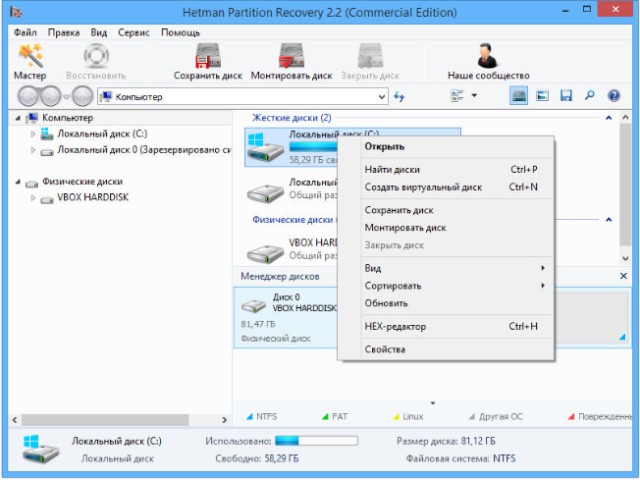Collapse the Компьютер tree node
The width and height of the screenshot is (640, 480).
pyautogui.click(x=18, y=118)
